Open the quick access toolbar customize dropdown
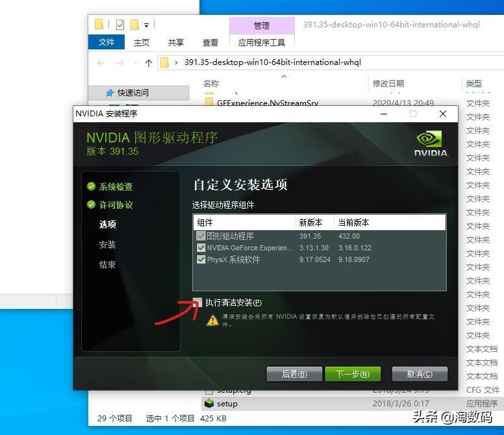 [x=146, y=25]
